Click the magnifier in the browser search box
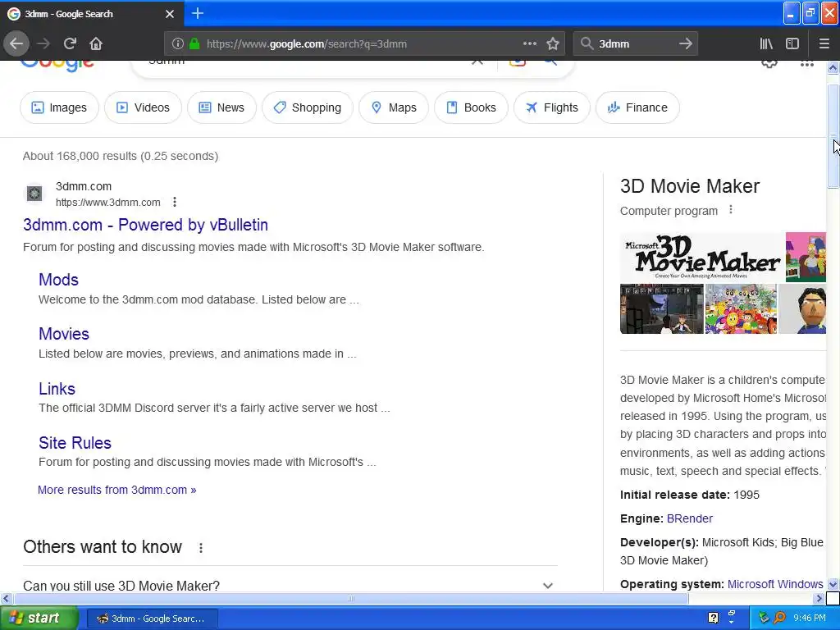This screenshot has height=630, width=840. [587, 43]
